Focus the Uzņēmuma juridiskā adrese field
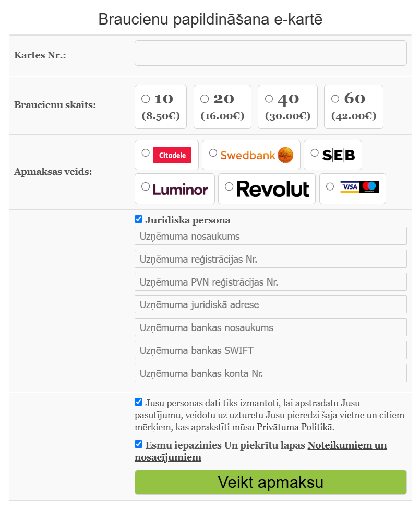Viewport: 420px width, 507px height. (270, 304)
